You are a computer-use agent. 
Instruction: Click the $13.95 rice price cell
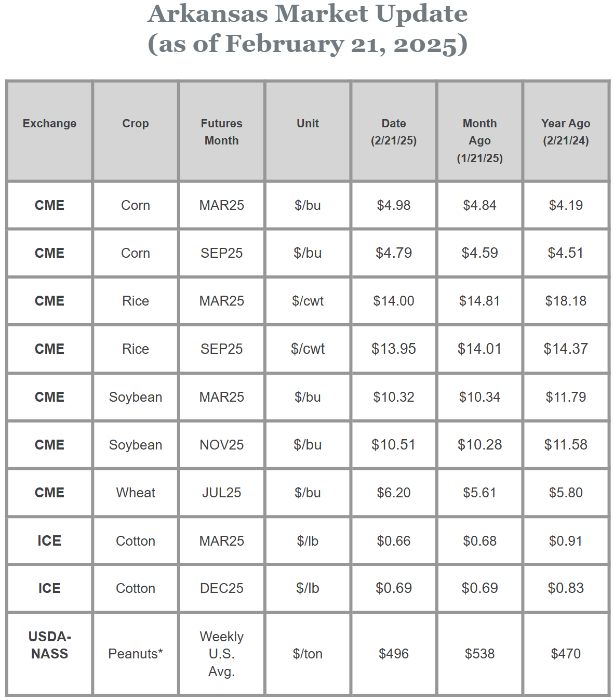pyautogui.click(x=394, y=349)
